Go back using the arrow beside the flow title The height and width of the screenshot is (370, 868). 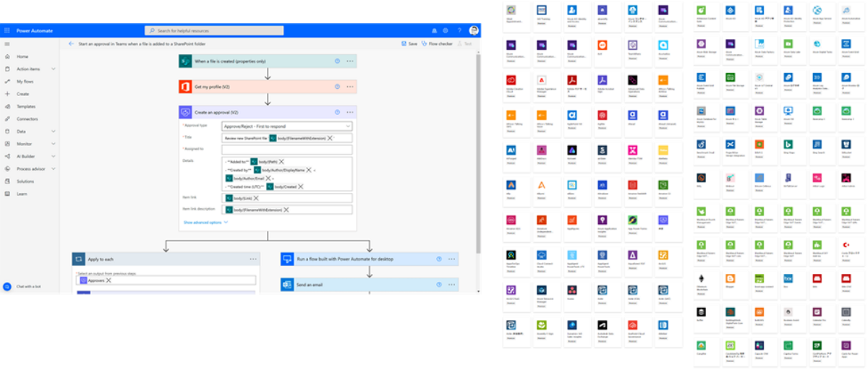tap(71, 43)
